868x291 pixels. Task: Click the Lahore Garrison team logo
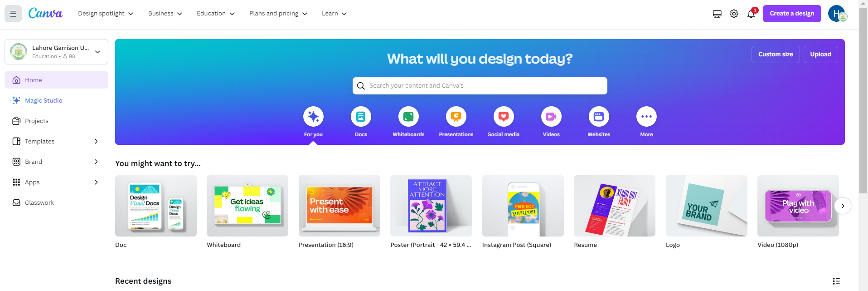click(19, 52)
